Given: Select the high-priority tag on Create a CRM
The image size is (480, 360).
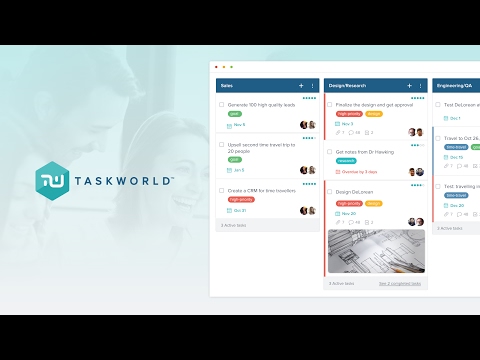Looking at the screenshot, I should point(241,199).
